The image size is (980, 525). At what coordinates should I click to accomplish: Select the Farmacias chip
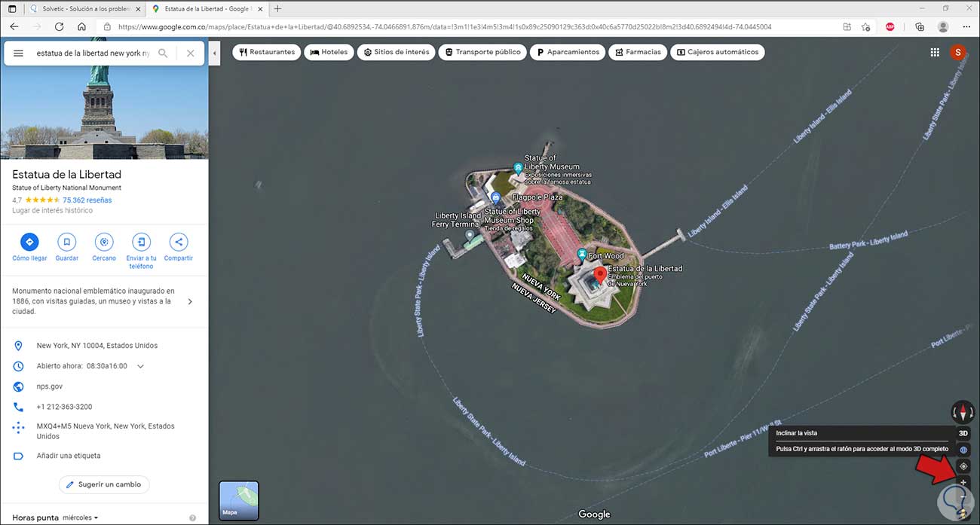637,53
